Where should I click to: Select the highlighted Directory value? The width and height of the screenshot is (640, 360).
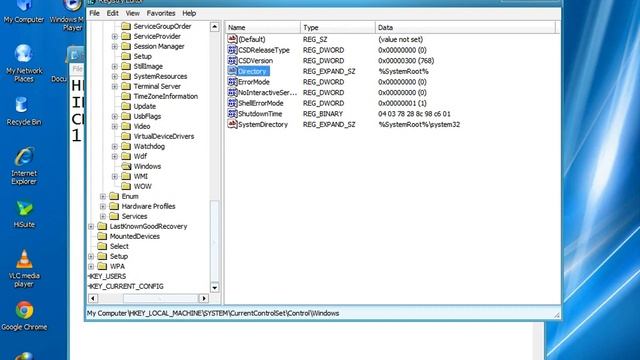click(252, 71)
